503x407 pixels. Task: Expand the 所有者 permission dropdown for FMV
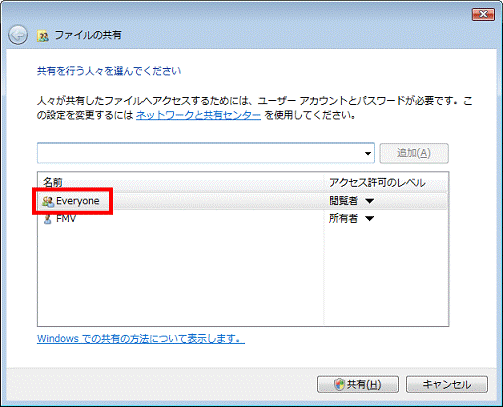click(370, 219)
